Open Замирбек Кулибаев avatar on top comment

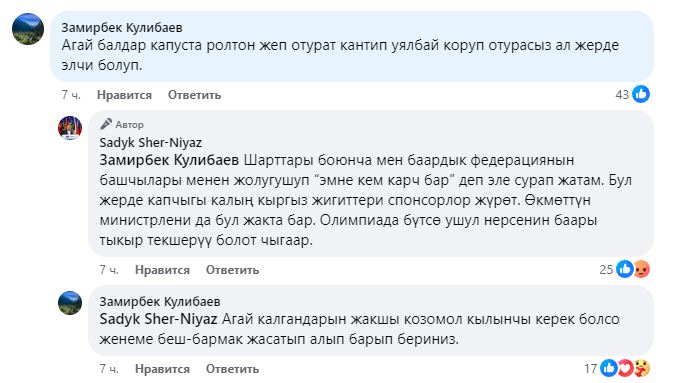point(28,29)
